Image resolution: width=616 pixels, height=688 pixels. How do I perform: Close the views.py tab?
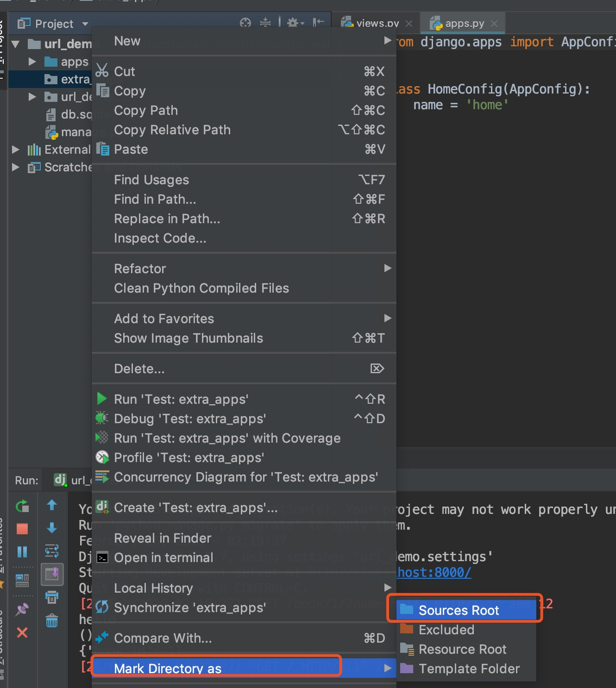pos(409,24)
